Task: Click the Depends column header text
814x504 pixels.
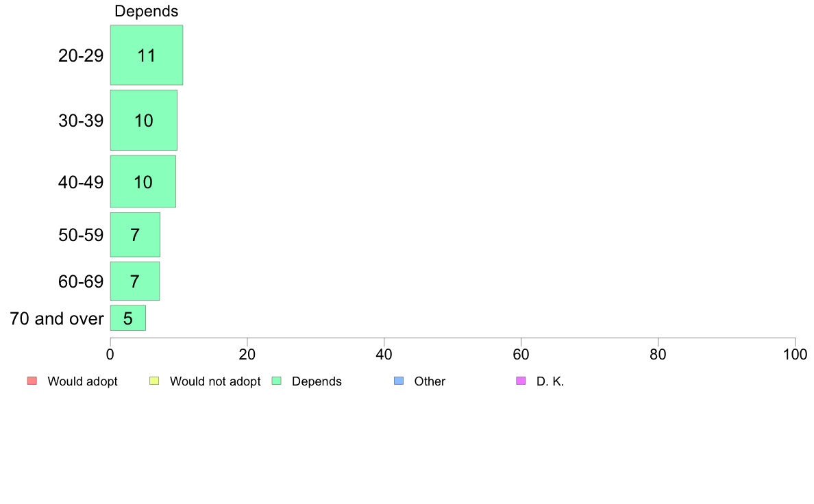Action: click(x=147, y=11)
